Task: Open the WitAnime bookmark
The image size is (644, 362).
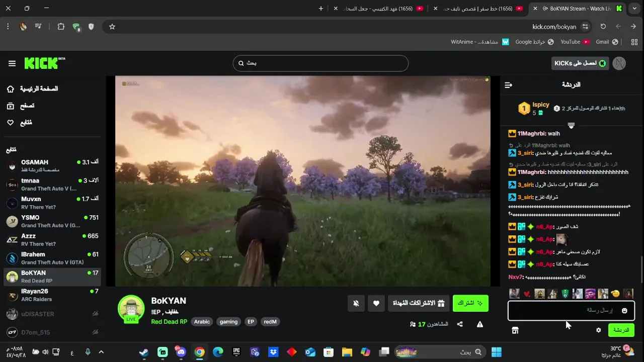Action: tap(479, 42)
